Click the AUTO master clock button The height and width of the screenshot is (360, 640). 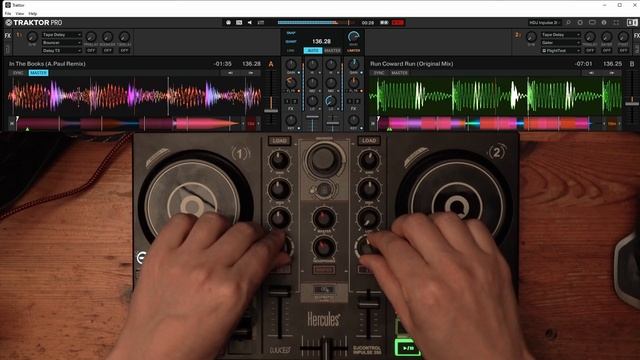click(313, 50)
